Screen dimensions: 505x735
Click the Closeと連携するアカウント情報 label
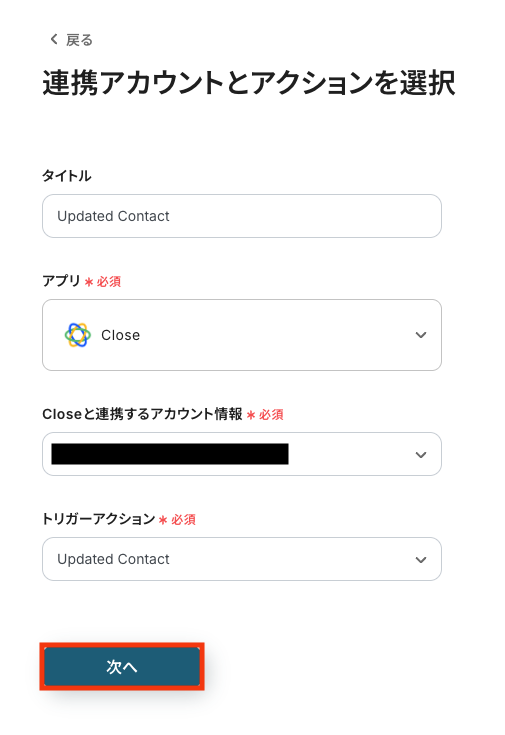[142, 414]
